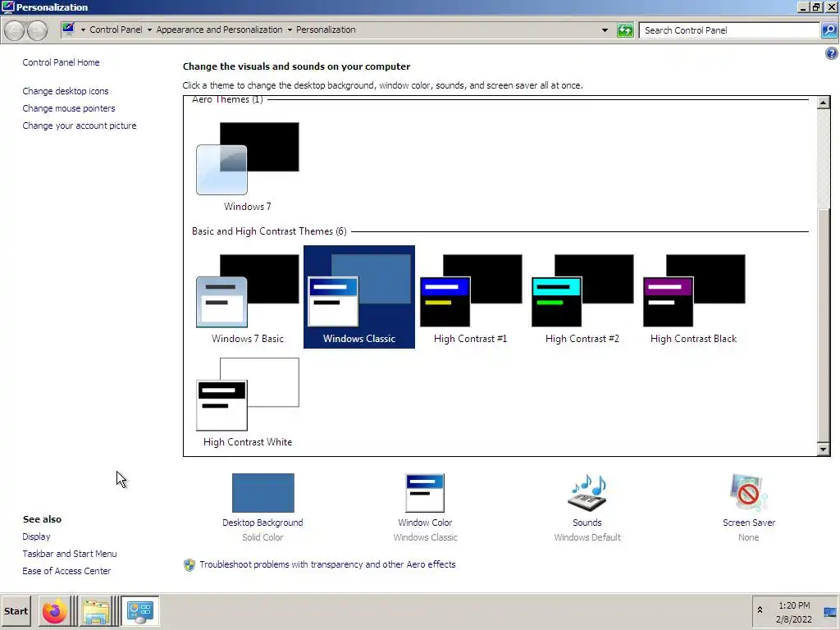Click the Control Panel address bar icon
The width and height of the screenshot is (840, 630).
click(x=68, y=30)
